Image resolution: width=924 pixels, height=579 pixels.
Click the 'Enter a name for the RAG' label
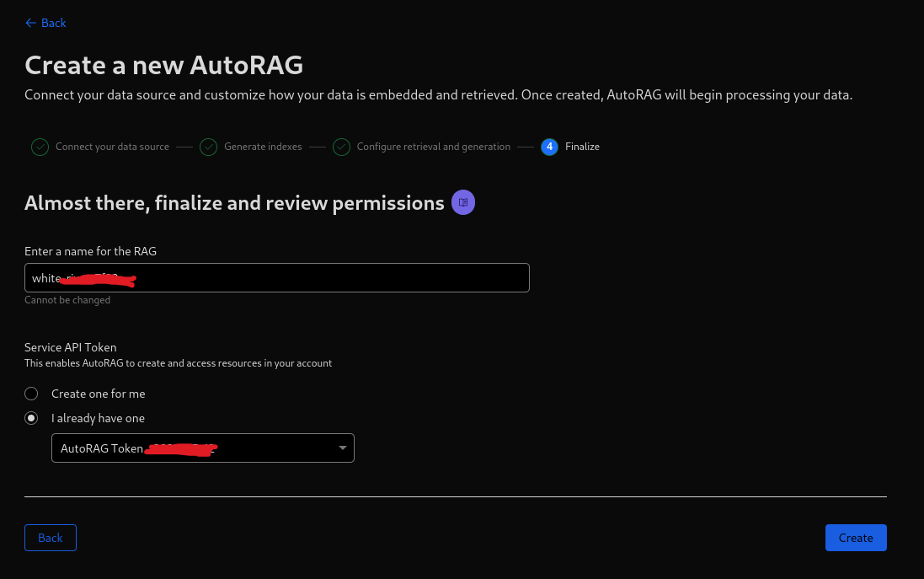pos(90,251)
